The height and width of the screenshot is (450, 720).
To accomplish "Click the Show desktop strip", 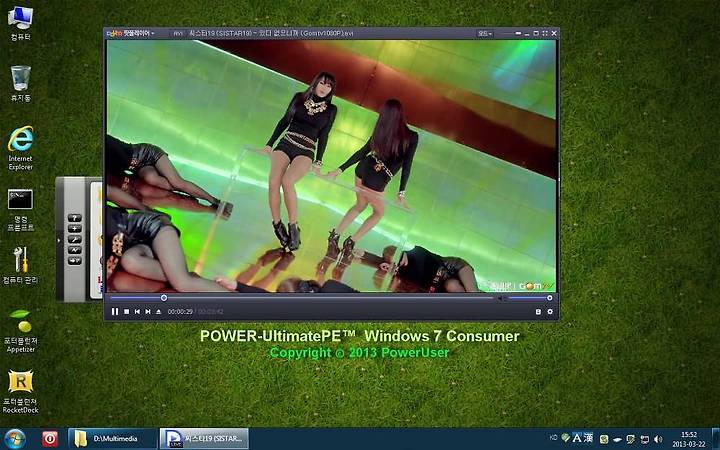I will coord(715,439).
